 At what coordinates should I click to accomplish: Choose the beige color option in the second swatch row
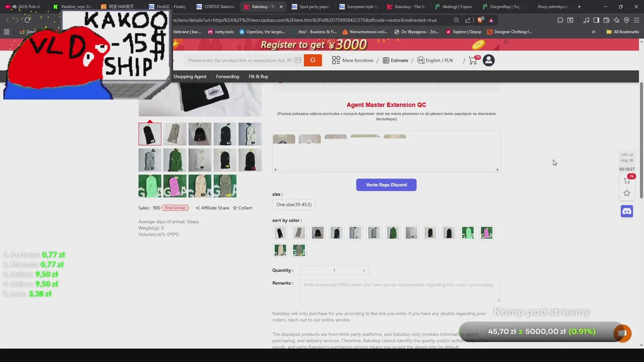[280, 250]
